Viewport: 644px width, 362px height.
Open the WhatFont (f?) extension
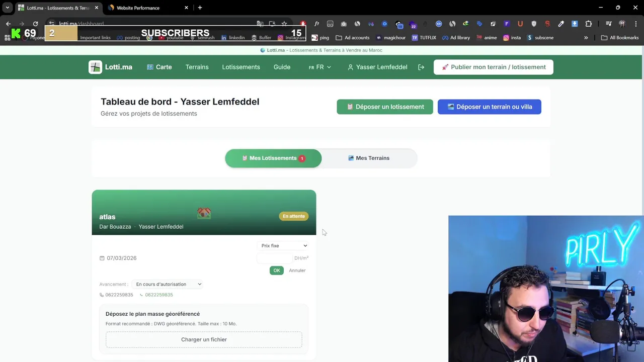[316, 24]
